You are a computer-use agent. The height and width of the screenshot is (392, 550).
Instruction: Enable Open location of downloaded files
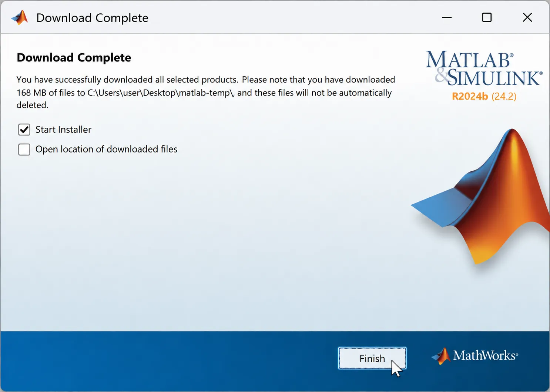(24, 150)
